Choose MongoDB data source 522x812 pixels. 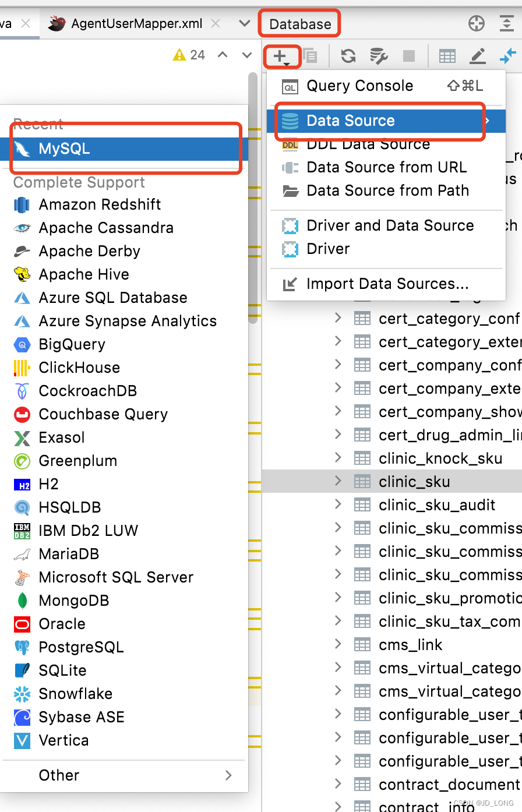pos(124,601)
